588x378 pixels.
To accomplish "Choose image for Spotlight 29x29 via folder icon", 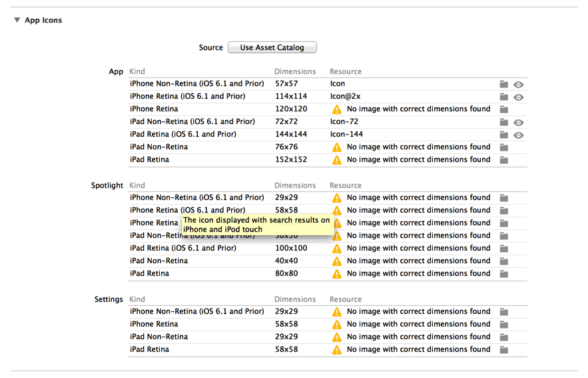I will [x=503, y=198].
